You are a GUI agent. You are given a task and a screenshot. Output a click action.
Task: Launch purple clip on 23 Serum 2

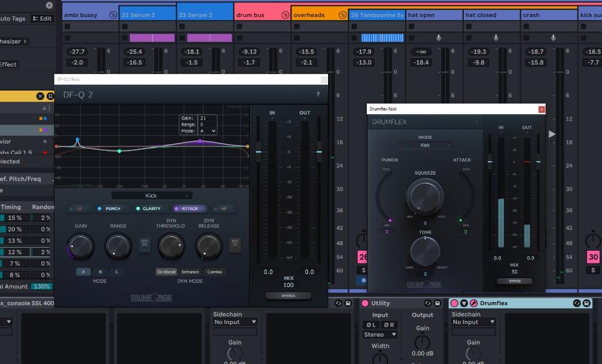click(x=210, y=38)
